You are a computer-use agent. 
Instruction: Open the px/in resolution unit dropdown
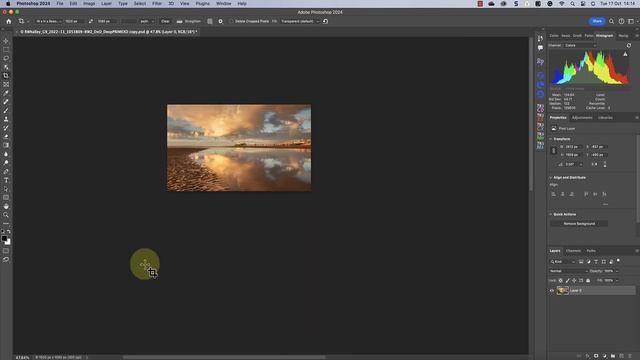click(147, 21)
